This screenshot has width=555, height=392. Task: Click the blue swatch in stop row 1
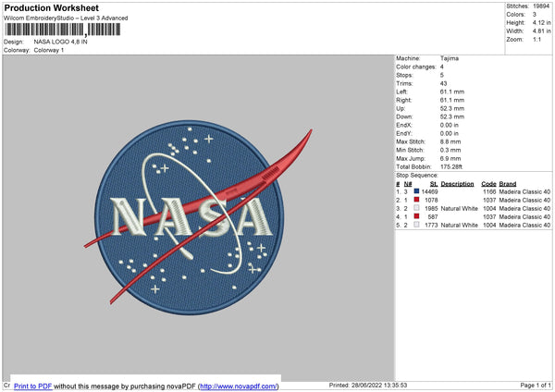(x=416, y=191)
